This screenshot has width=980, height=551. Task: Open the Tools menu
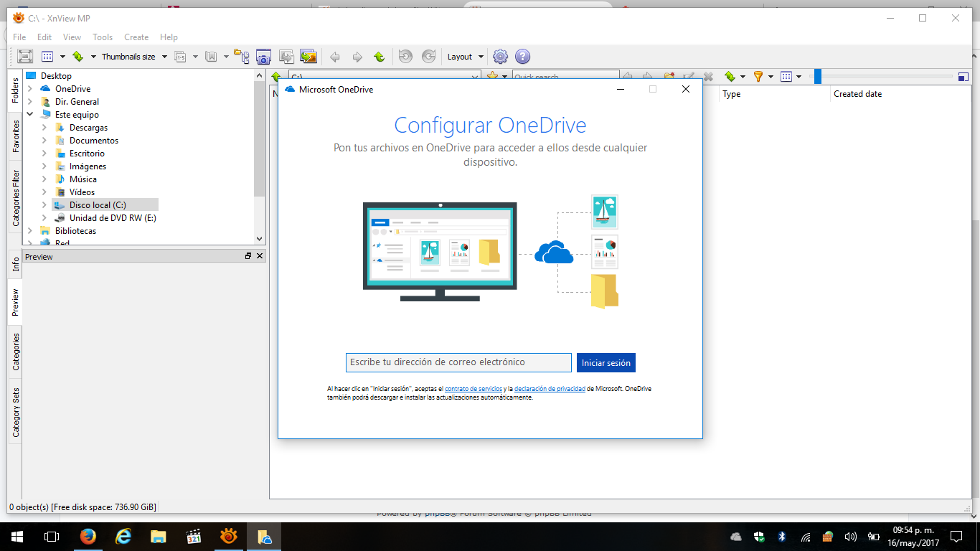pyautogui.click(x=103, y=37)
